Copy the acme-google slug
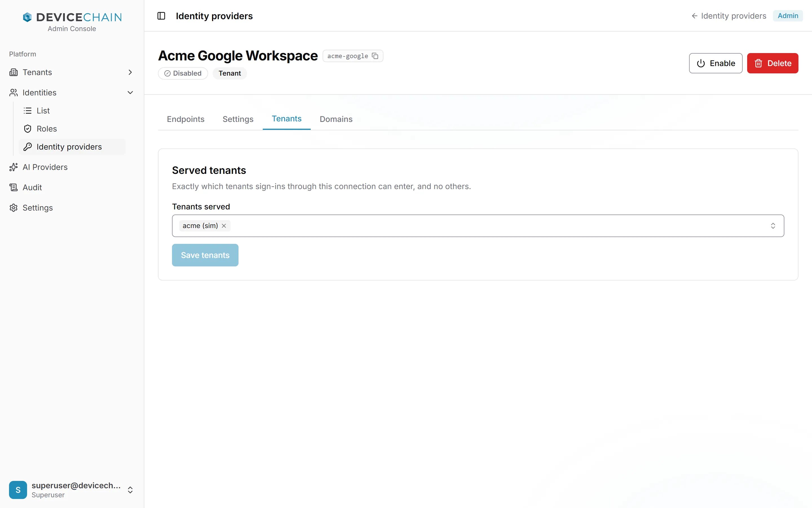The width and height of the screenshot is (812, 508). pos(375,56)
